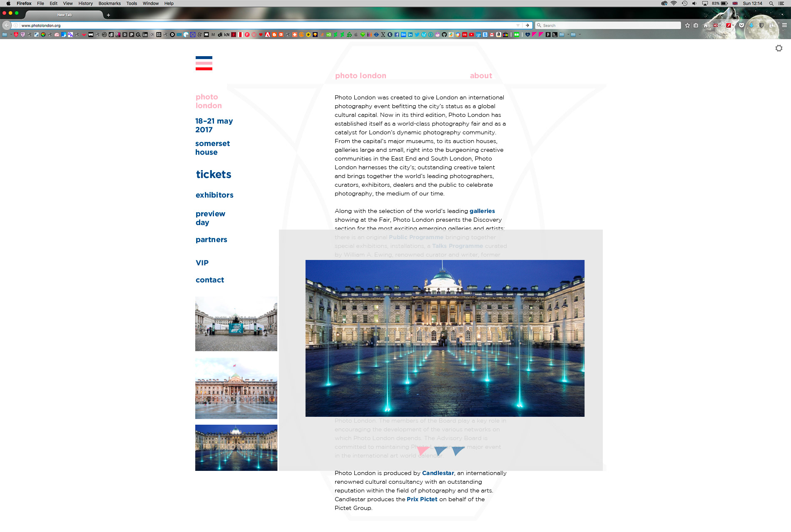791x532 pixels.
Task: Open the Facebook bookmark icon
Action: [x=397, y=35]
